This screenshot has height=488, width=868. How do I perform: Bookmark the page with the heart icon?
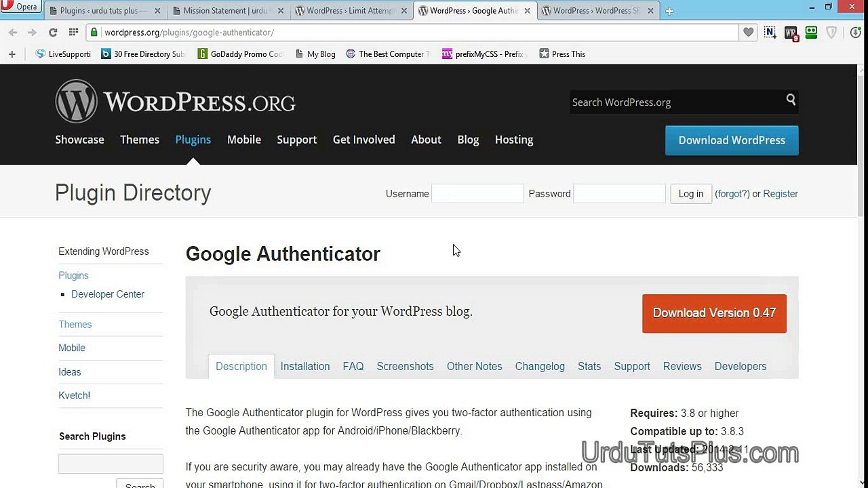(749, 32)
